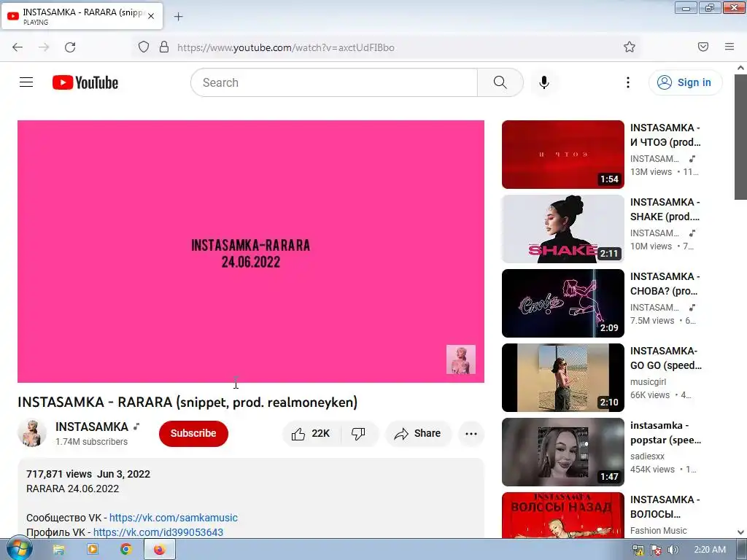Screen dimensions: 747x560
Task: Start voice search with the microphone icon
Action: [544, 82]
